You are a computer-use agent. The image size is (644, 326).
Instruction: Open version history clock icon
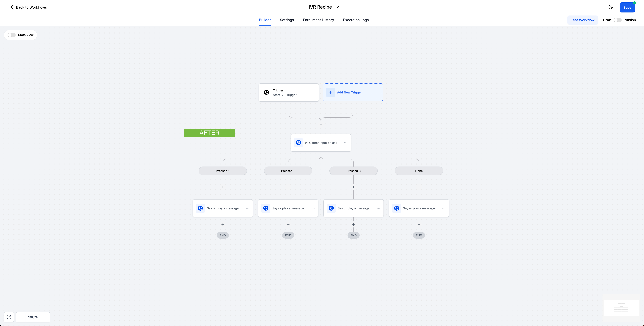[611, 7]
